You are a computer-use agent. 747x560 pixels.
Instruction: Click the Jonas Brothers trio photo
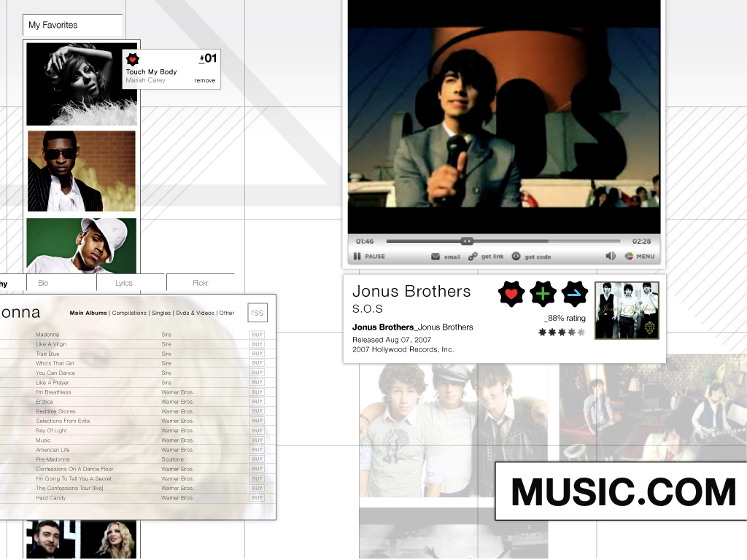pyautogui.click(x=454, y=431)
